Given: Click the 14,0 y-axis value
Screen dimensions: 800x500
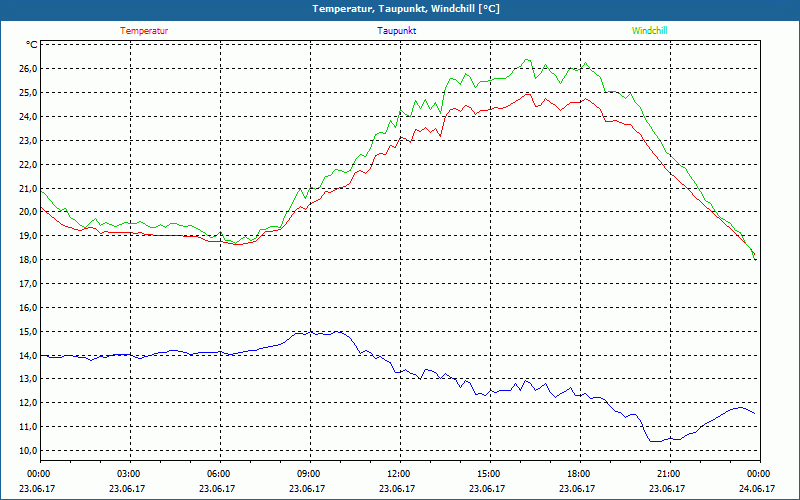Looking at the screenshot, I should 29,356.
